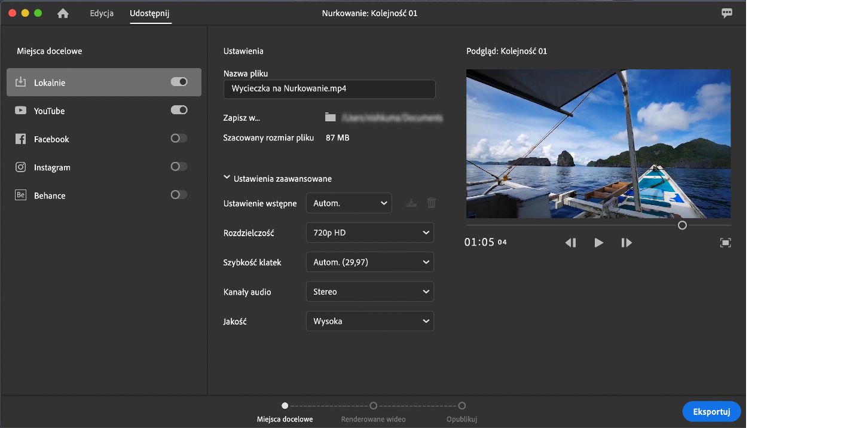Image resolution: width=868 pixels, height=428 pixels.
Task: Select the Udostępnij tab
Action: click(x=149, y=13)
